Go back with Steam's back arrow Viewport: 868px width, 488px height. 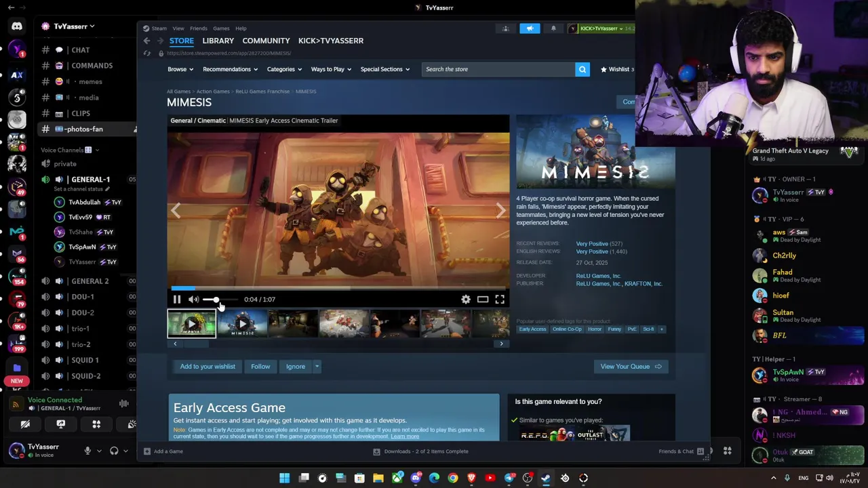pos(146,41)
